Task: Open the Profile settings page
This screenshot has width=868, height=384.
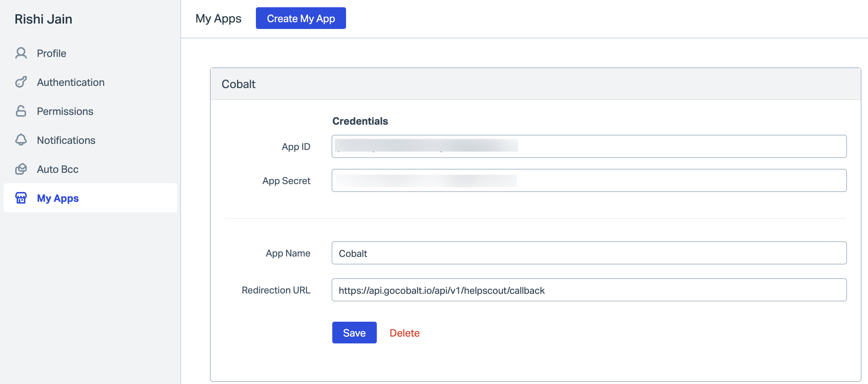Action: click(x=90, y=53)
